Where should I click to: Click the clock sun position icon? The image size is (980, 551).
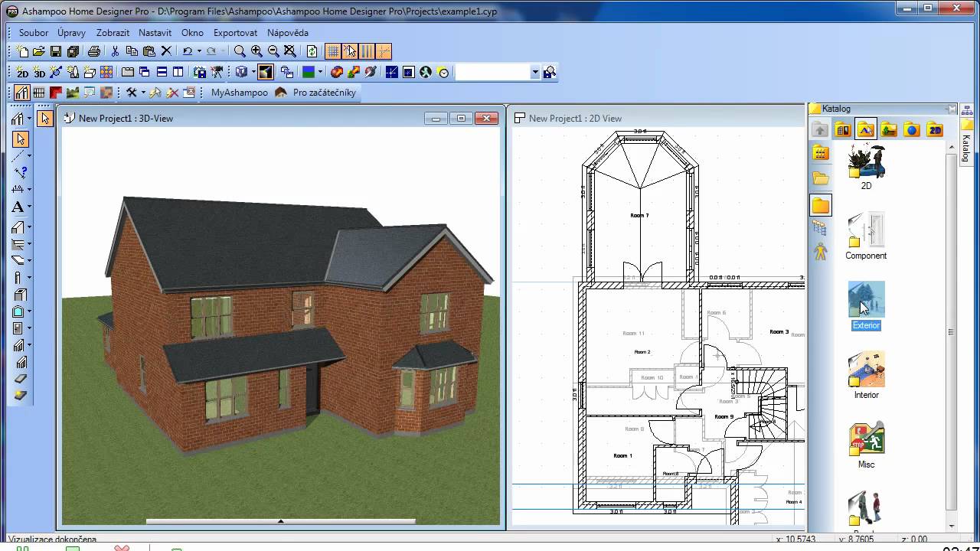[443, 72]
